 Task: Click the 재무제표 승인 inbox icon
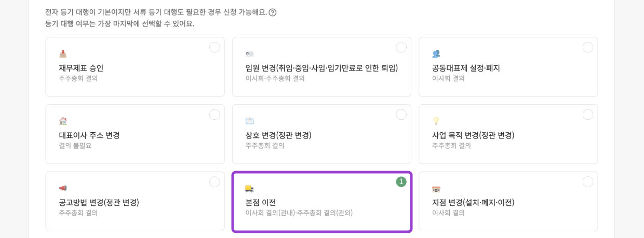[63, 54]
